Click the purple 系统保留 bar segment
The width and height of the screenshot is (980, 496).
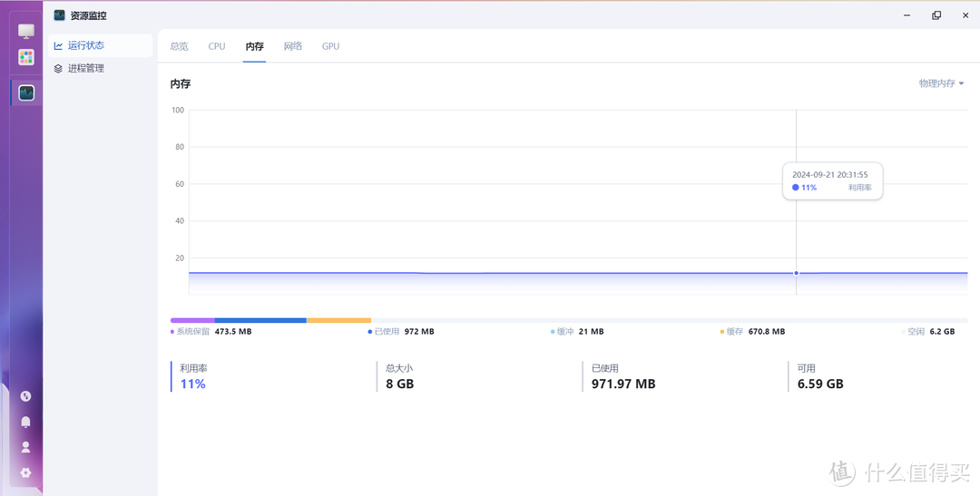point(192,320)
